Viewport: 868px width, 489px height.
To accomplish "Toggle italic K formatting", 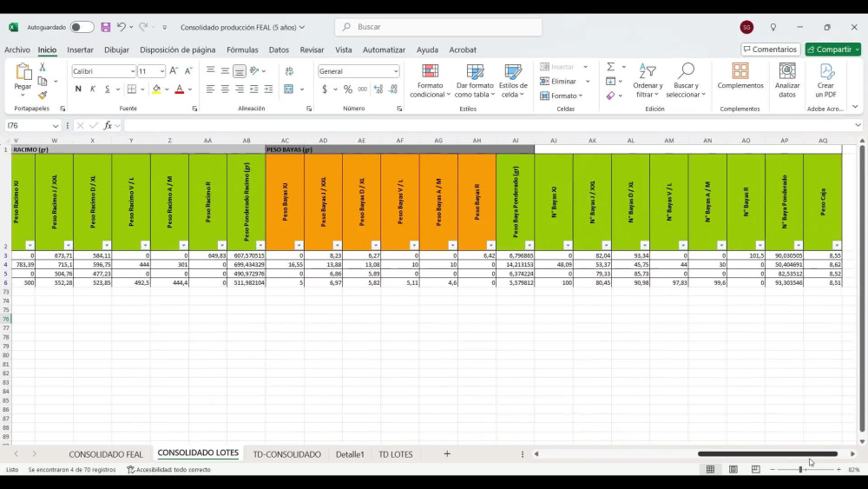I will click(x=93, y=89).
